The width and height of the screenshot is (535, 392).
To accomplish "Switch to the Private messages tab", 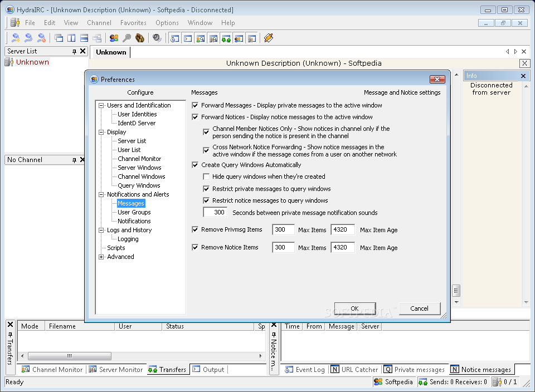I will point(415,370).
